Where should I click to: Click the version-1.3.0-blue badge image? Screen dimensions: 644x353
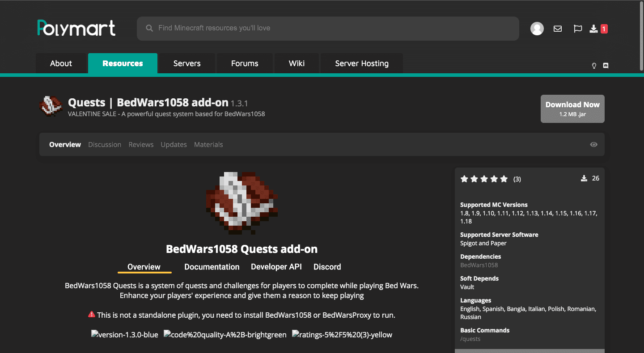tap(125, 335)
